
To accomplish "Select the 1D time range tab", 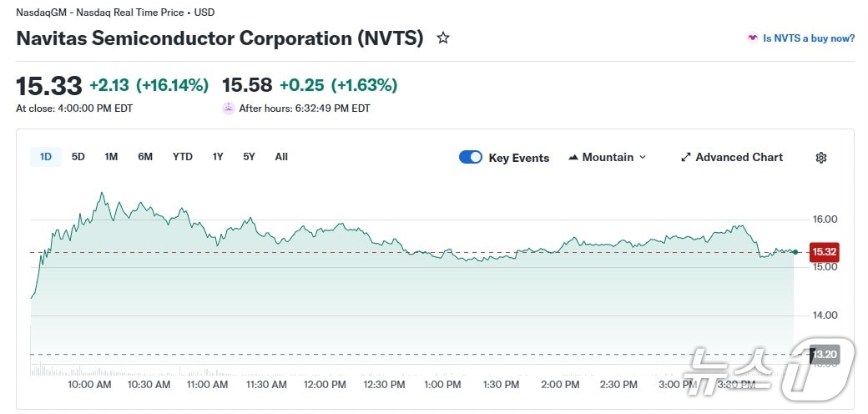I will point(46,157).
